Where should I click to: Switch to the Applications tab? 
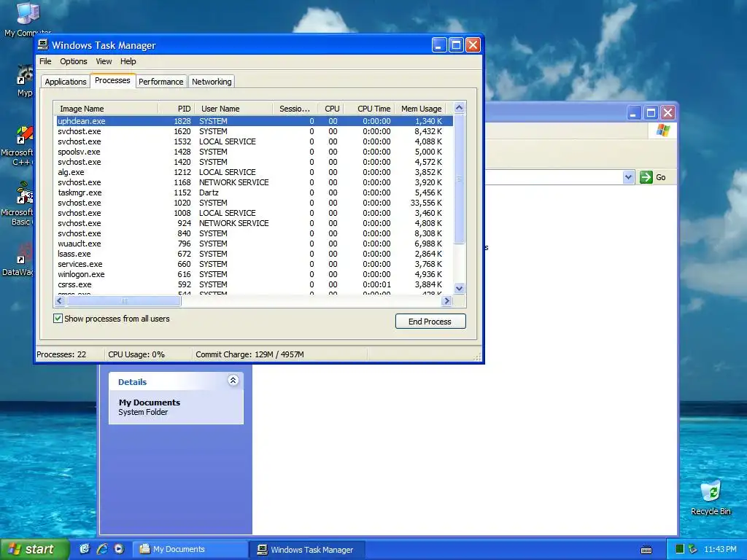(x=65, y=82)
